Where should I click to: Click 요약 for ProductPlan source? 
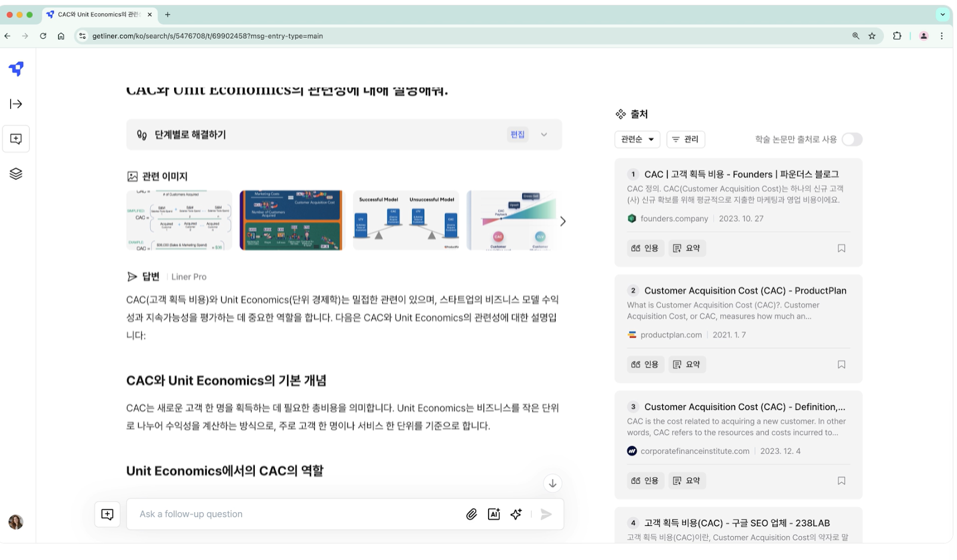click(x=687, y=365)
